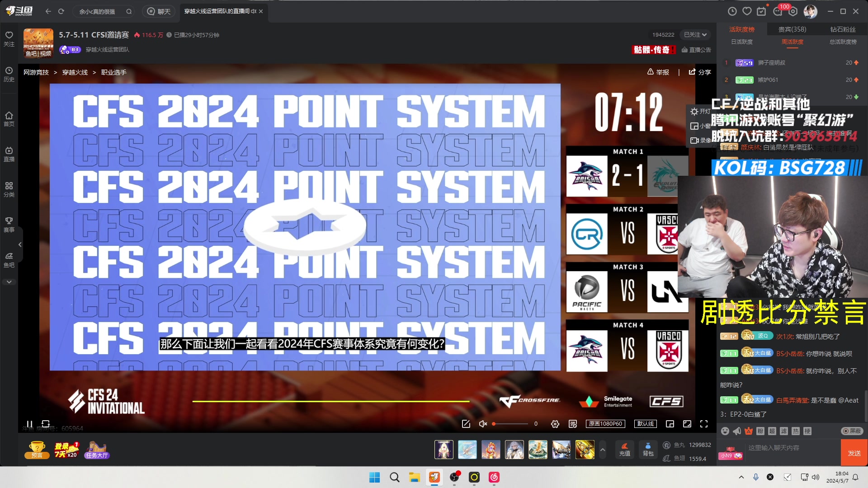Expand the gift list up arrow

602,450
